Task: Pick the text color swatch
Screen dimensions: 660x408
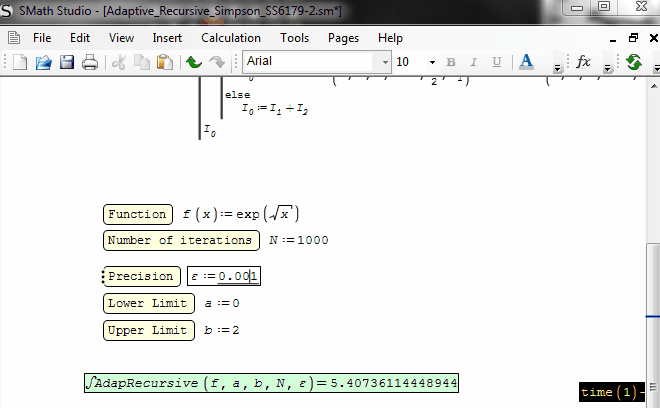Action: pos(526,62)
